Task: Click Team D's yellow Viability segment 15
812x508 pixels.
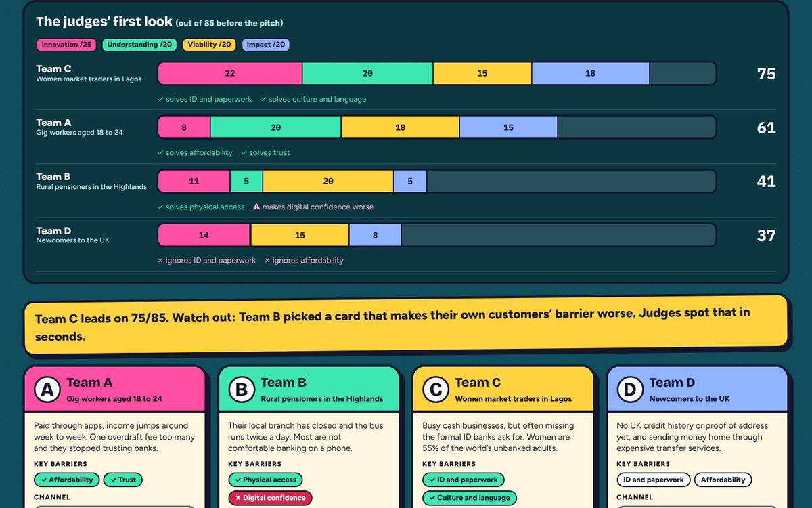Action: [x=300, y=235]
